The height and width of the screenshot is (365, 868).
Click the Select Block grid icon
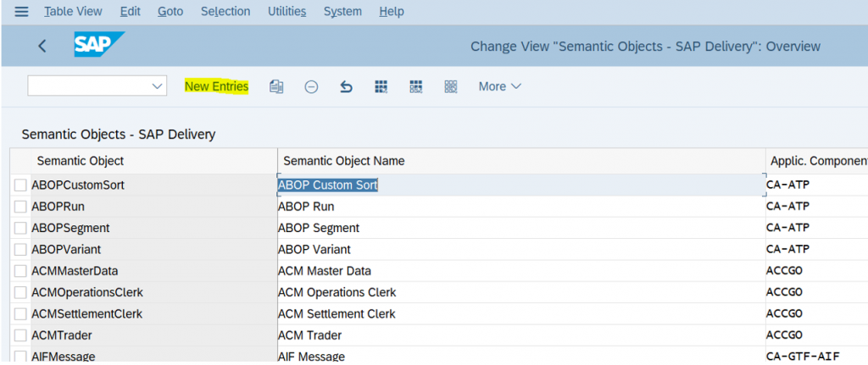click(x=415, y=87)
